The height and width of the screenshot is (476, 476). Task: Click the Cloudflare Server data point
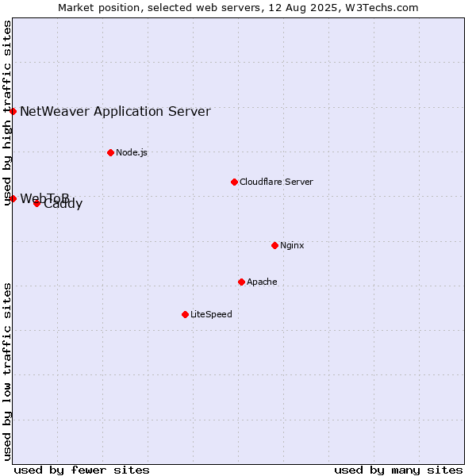coord(234,182)
